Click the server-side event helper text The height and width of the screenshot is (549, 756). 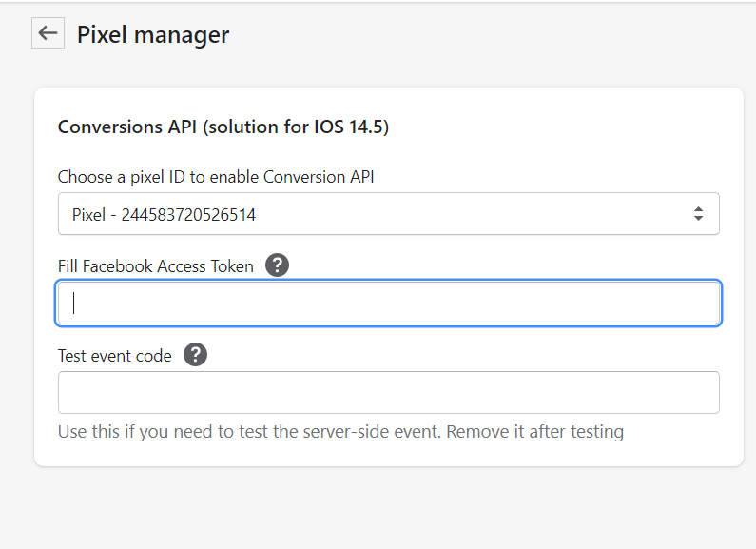point(340,432)
